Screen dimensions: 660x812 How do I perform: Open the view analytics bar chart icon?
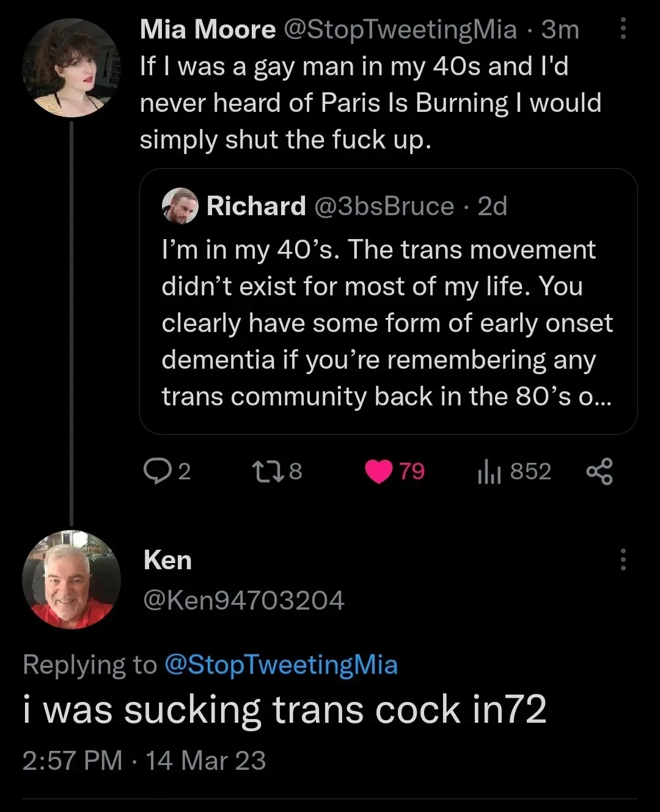489,472
